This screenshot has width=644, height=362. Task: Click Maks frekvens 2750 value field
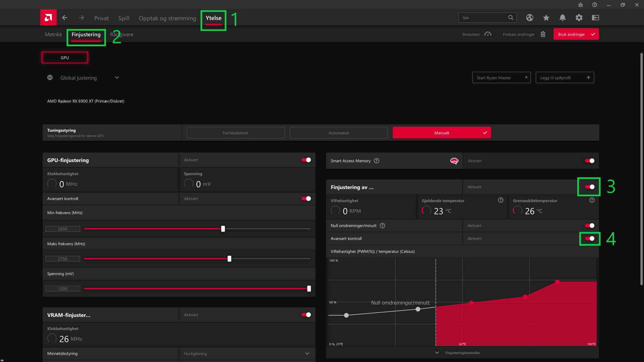63,259
